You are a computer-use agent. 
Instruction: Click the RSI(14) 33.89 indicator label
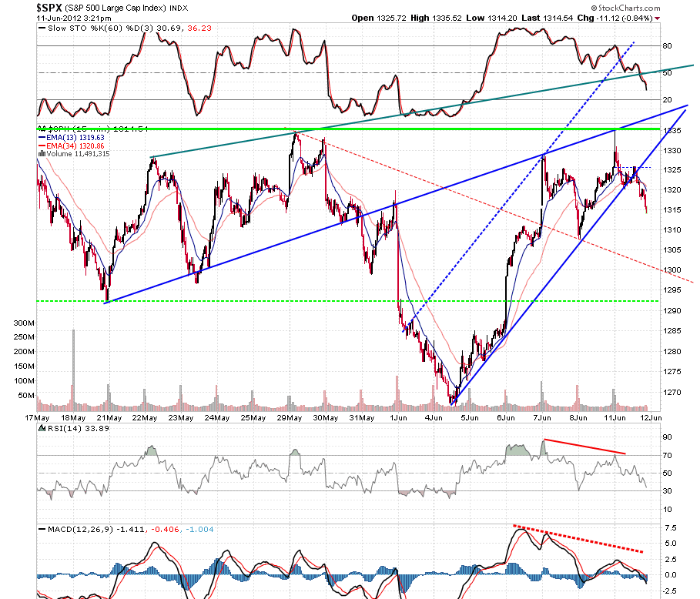pyautogui.click(x=78, y=429)
